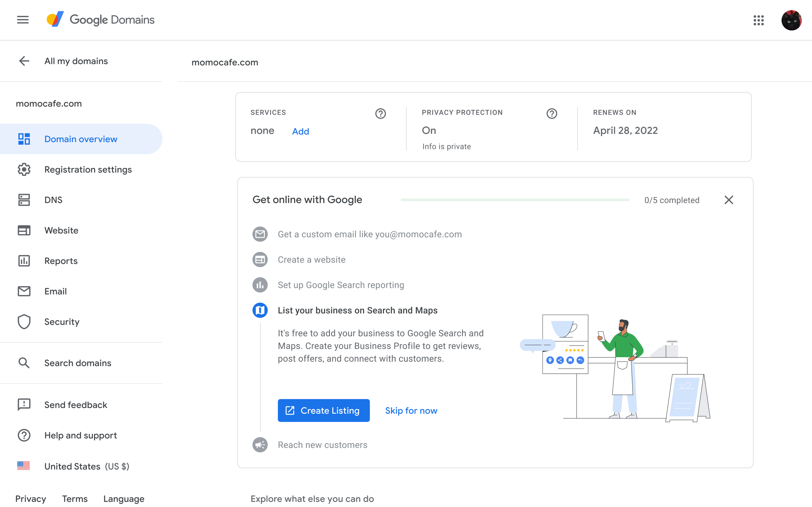Expand the Reach new customers step
Viewport: 812px width, 507px height.
click(x=323, y=445)
